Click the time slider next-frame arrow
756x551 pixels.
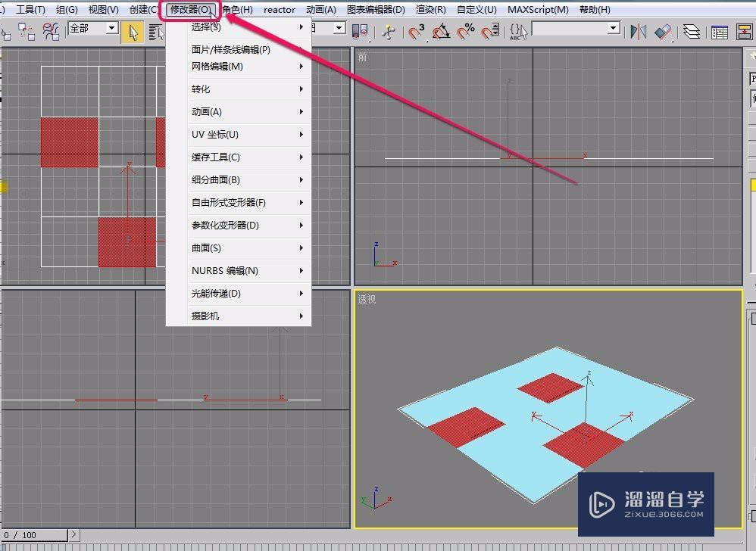(73, 534)
